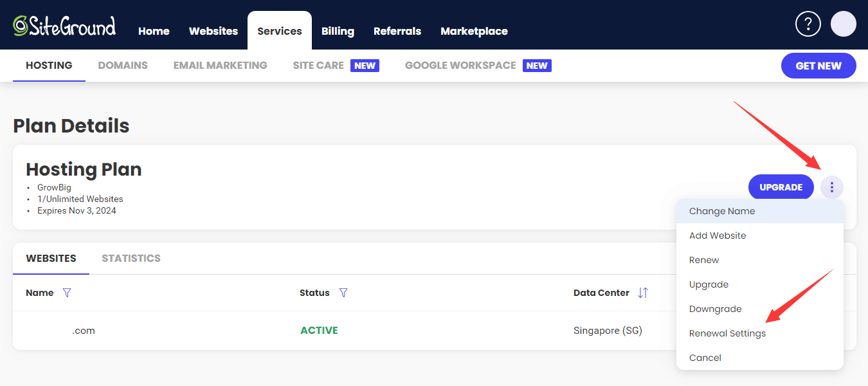Choose Change Name in dropdown menu
This screenshot has height=386, width=868.
(x=722, y=211)
